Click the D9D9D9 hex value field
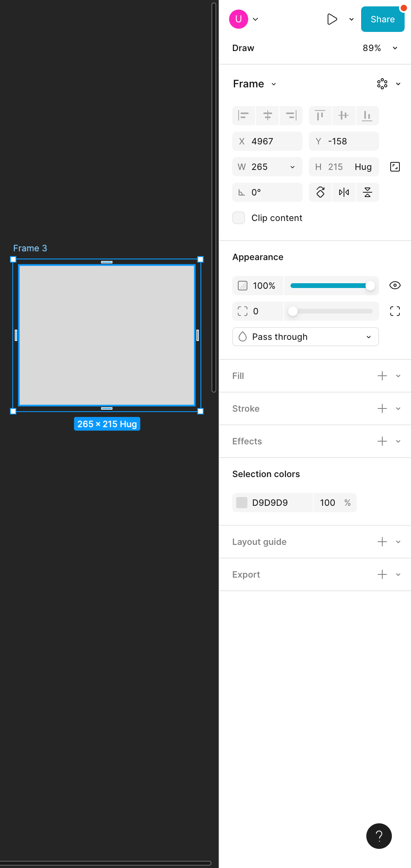This screenshot has height=868, width=411. coord(270,503)
